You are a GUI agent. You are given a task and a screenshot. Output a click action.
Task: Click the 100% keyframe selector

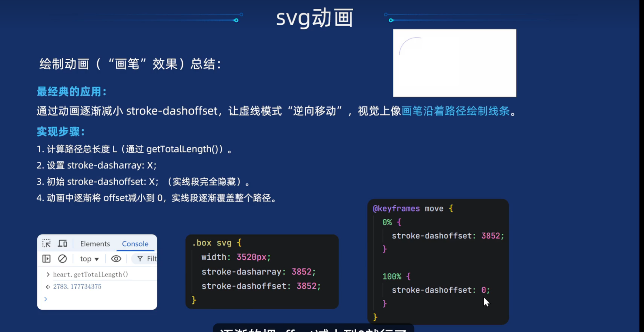coord(392,277)
